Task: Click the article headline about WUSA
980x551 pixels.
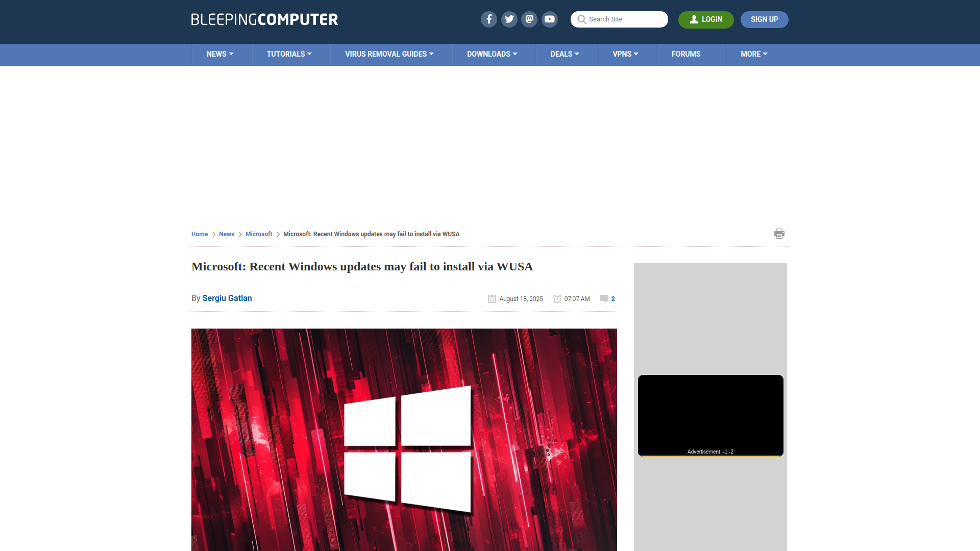Action: pos(362,267)
